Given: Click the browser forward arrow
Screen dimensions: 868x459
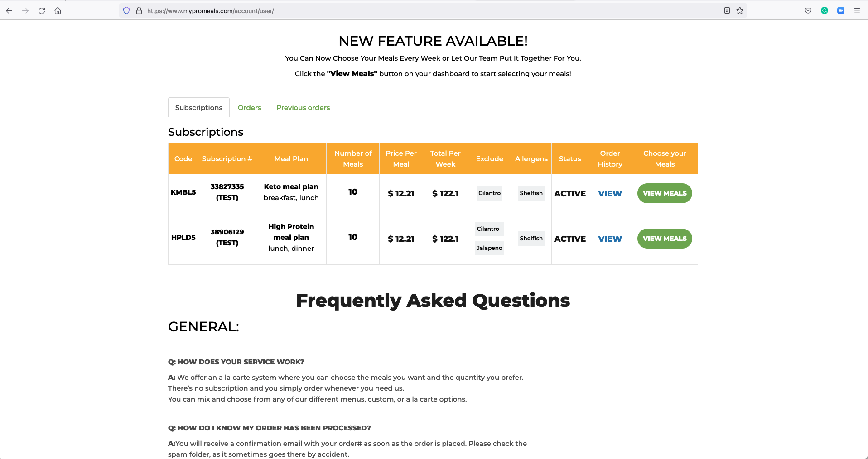Looking at the screenshot, I should (x=25, y=11).
